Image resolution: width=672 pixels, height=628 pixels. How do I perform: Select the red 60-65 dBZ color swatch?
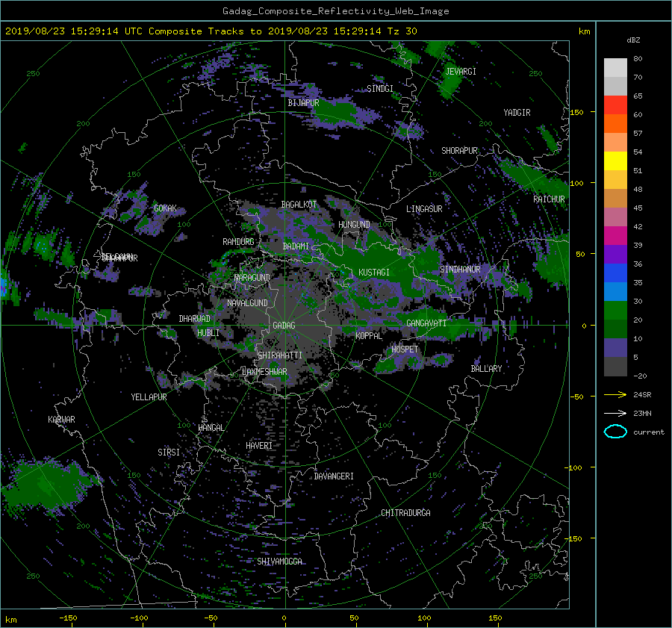[615, 105]
